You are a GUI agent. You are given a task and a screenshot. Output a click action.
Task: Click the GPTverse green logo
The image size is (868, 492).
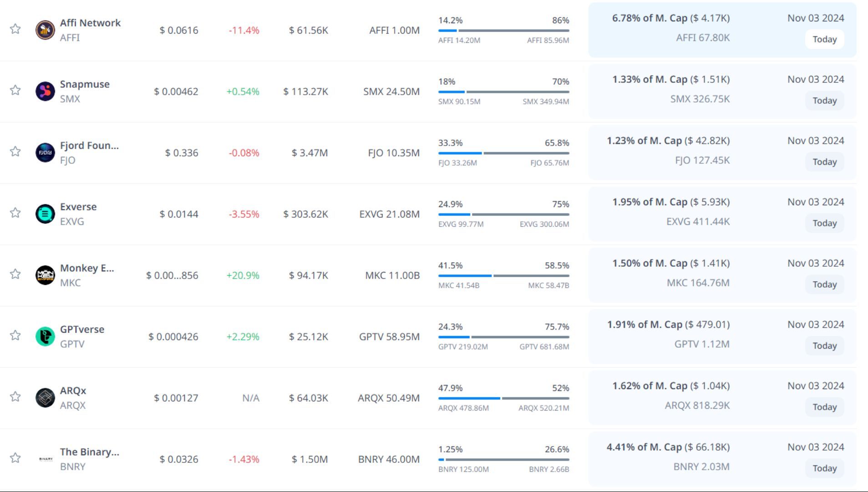[x=45, y=336]
